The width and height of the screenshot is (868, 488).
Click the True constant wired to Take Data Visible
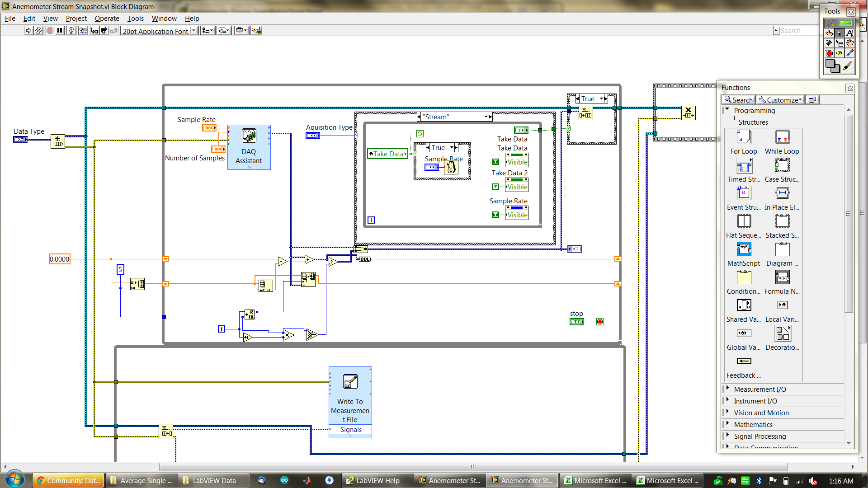(x=495, y=162)
